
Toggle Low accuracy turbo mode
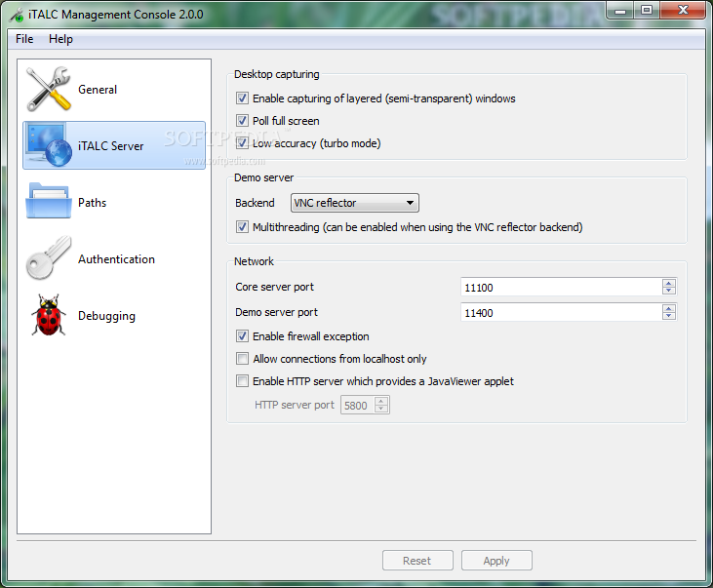tap(242, 142)
